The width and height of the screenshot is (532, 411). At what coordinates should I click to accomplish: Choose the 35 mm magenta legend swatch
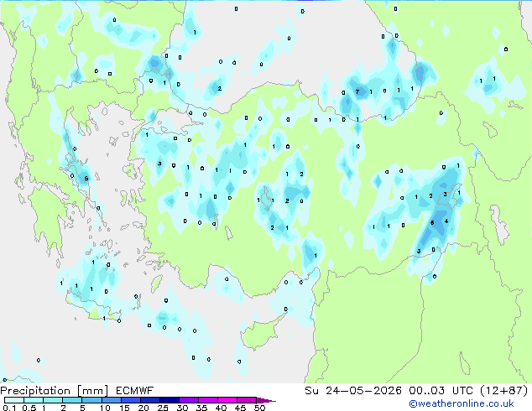click(207, 400)
